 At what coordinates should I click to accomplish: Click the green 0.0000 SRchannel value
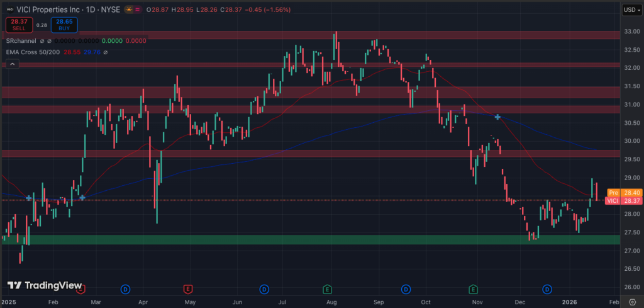[112, 41]
